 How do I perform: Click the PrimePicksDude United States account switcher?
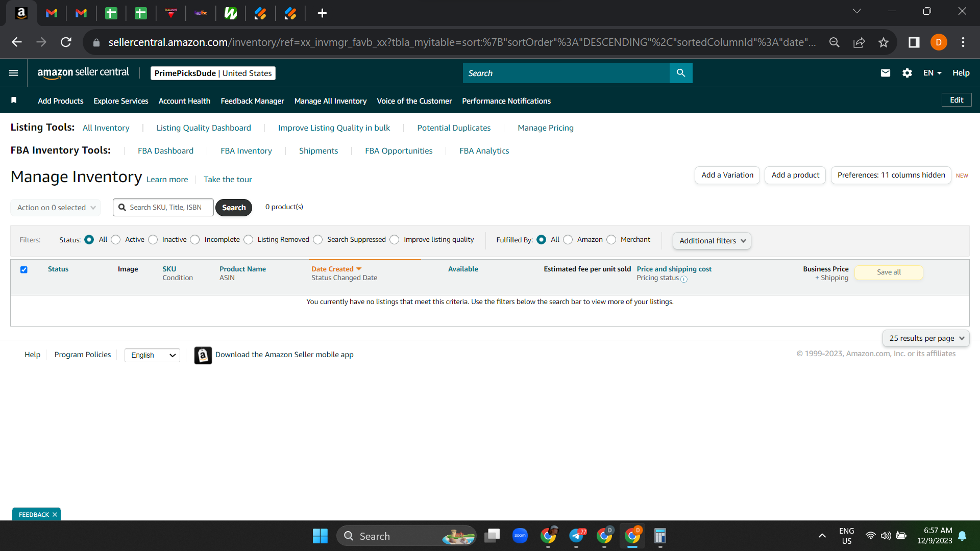pyautogui.click(x=213, y=73)
